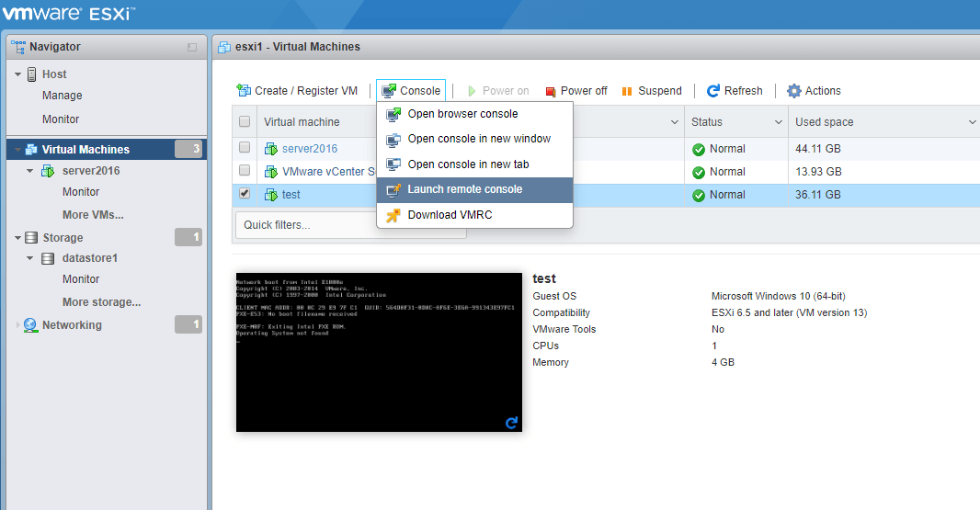Select Manage under Host

(62, 96)
